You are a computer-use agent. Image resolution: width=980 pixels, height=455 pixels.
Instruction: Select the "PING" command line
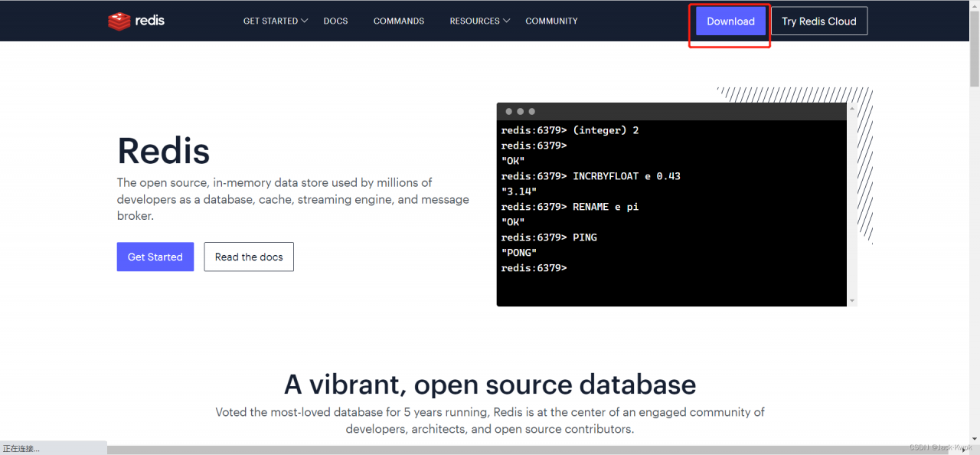click(x=549, y=237)
